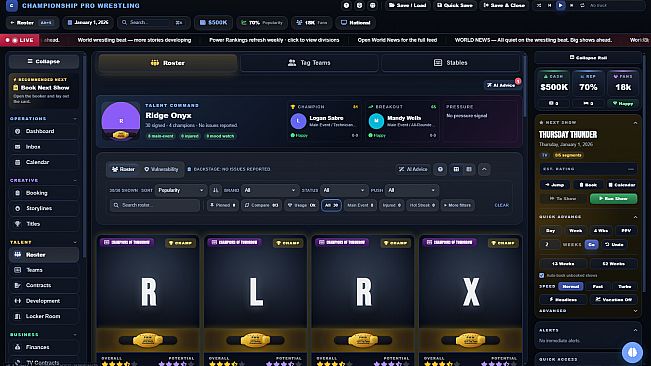Switch to the Stables tab

point(450,63)
